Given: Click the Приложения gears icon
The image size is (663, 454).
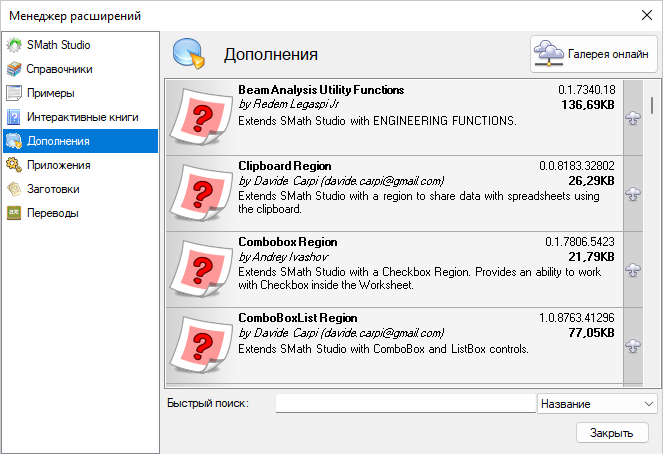Looking at the screenshot, I should click(x=14, y=165).
